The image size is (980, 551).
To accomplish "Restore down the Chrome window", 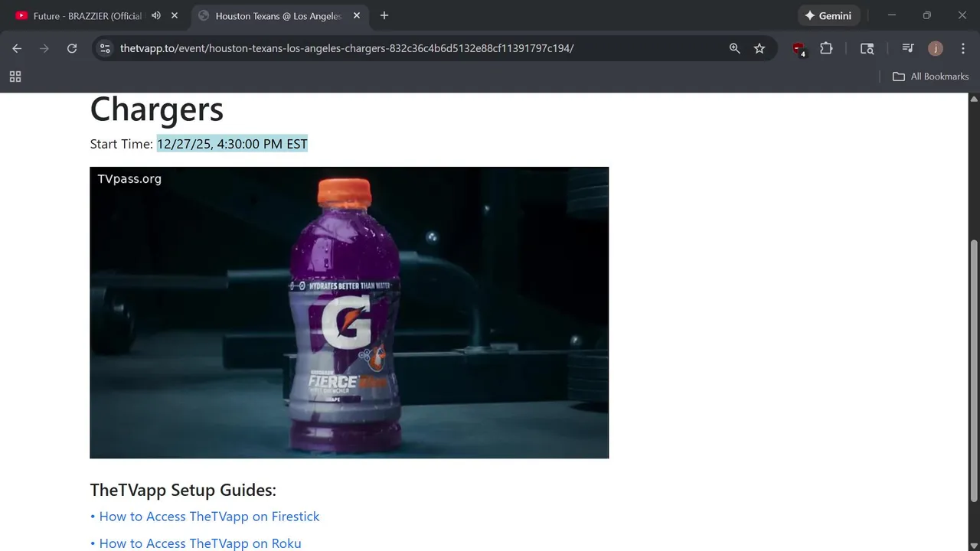I will tap(927, 15).
